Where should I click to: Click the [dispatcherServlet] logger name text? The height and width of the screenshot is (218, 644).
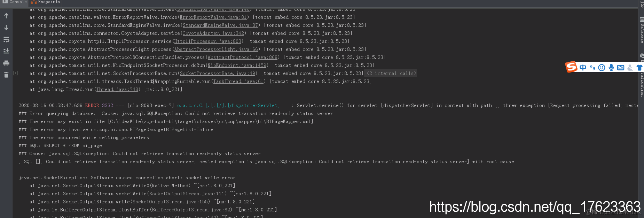tap(253, 105)
